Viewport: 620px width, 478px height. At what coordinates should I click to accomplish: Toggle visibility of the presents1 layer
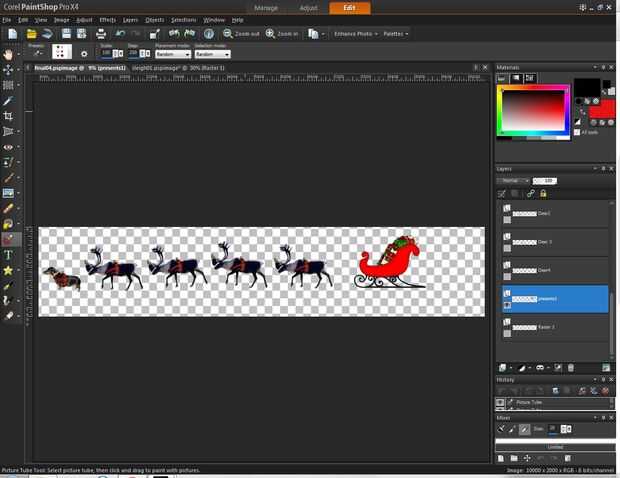(x=507, y=305)
